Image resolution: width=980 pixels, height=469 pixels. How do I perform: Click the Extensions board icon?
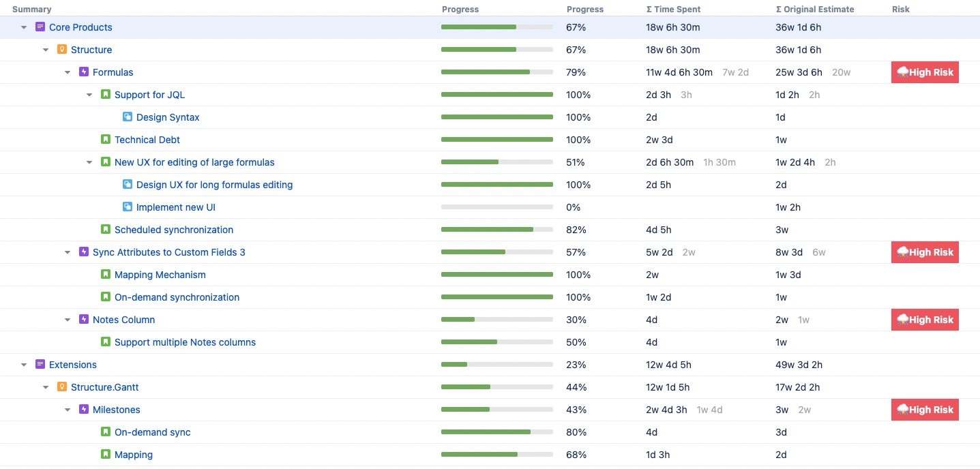point(40,364)
